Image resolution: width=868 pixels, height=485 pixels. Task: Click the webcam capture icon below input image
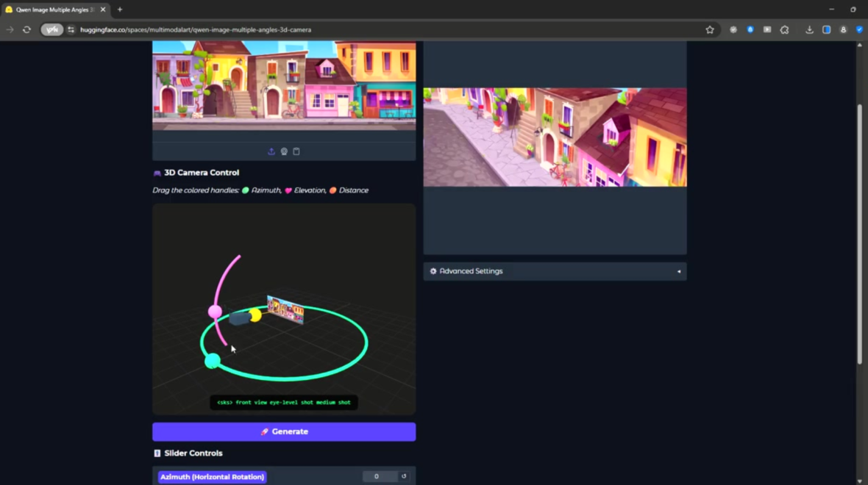(284, 151)
